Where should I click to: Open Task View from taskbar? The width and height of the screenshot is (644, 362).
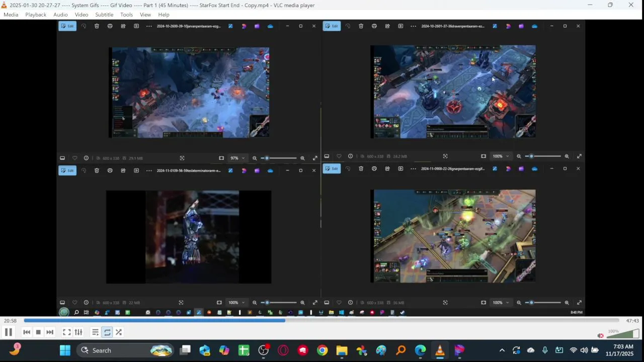[x=186, y=350]
